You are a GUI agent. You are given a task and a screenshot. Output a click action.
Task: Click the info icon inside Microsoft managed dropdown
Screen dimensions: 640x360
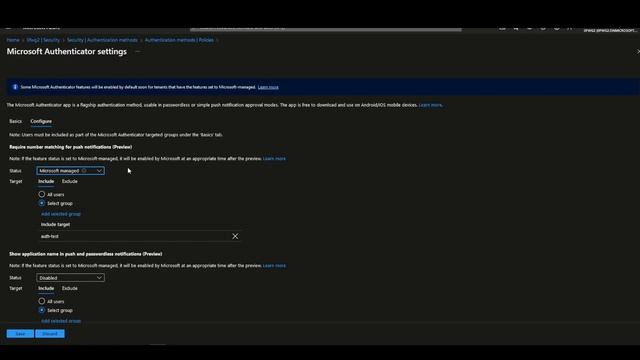click(84, 171)
